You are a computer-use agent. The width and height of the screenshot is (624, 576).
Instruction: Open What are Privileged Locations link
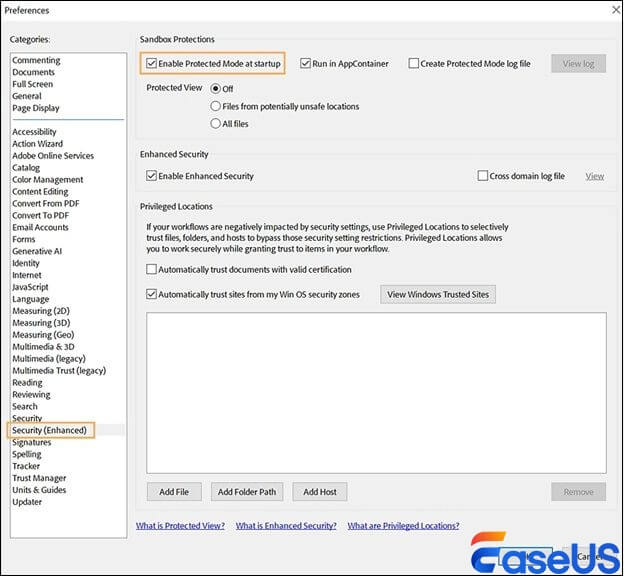pos(403,525)
